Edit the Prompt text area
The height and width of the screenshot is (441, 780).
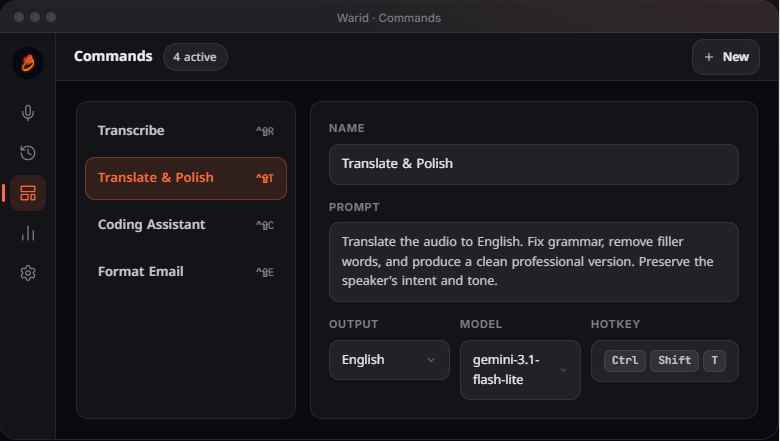(534, 262)
